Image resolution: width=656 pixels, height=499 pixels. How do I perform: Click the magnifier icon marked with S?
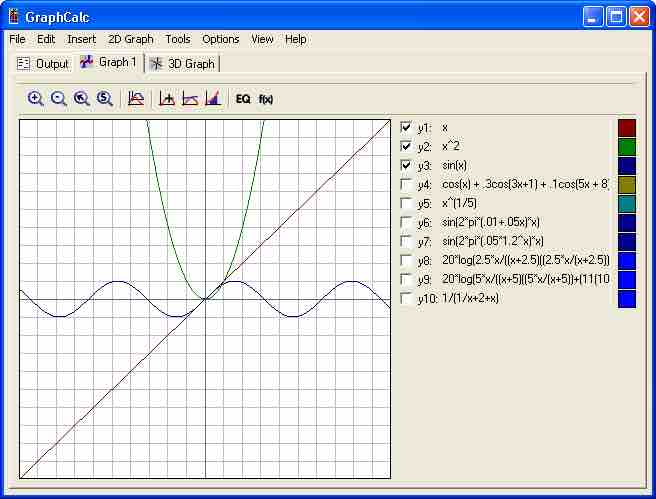[x=105, y=99]
